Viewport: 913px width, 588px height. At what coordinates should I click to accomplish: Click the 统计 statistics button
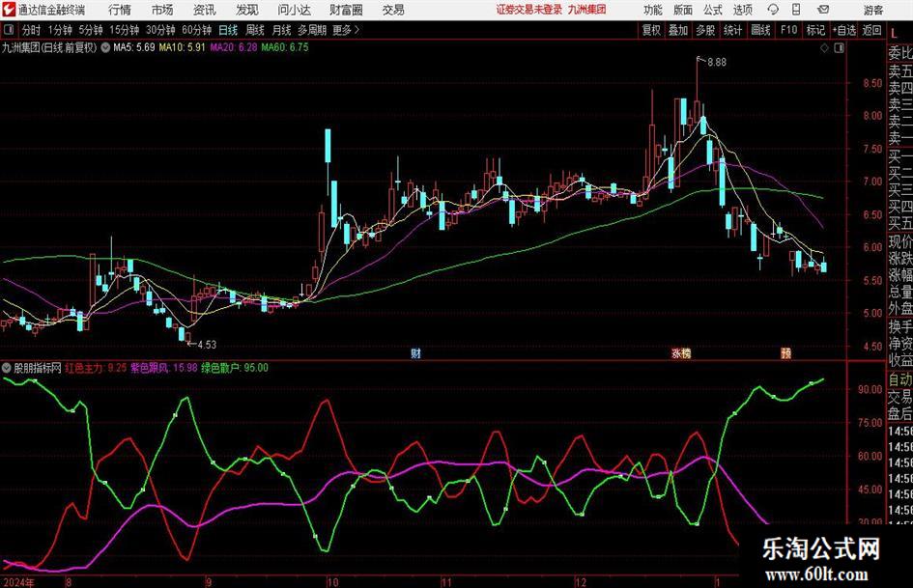[x=732, y=30]
